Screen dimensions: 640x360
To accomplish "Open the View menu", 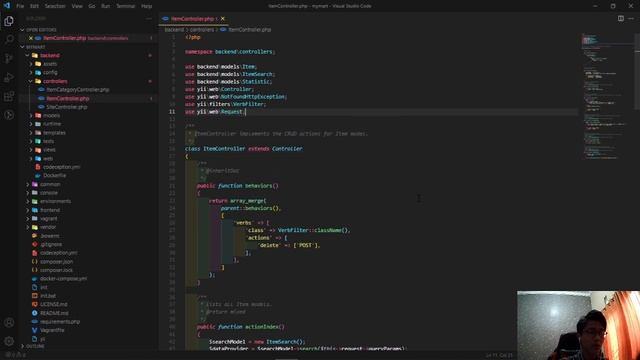I will point(77,6).
